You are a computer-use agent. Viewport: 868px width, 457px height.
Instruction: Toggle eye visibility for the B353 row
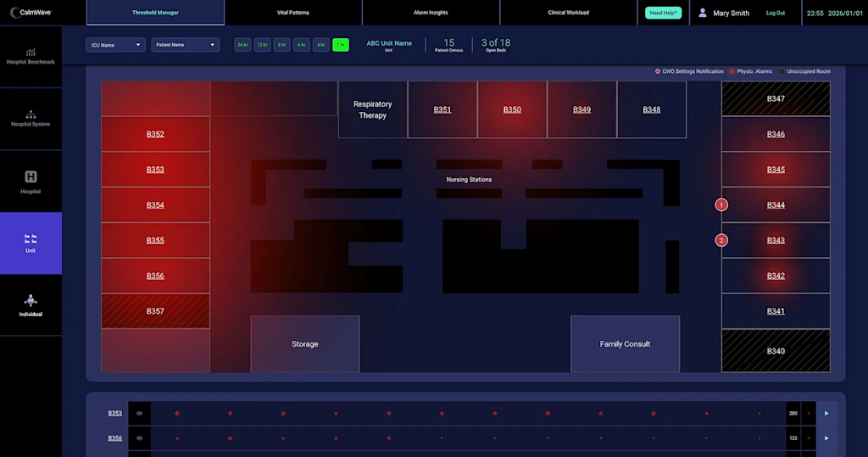(x=139, y=413)
